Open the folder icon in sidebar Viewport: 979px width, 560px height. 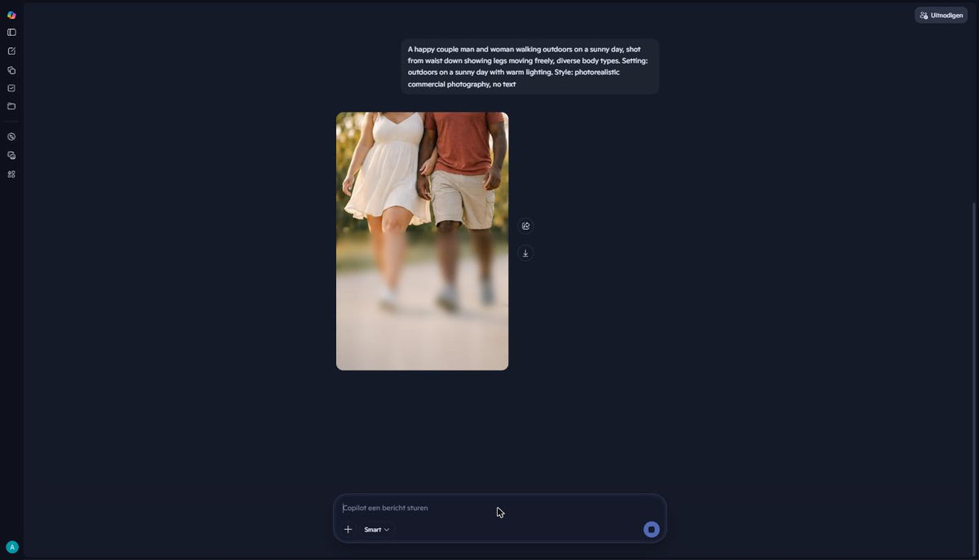coord(11,106)
